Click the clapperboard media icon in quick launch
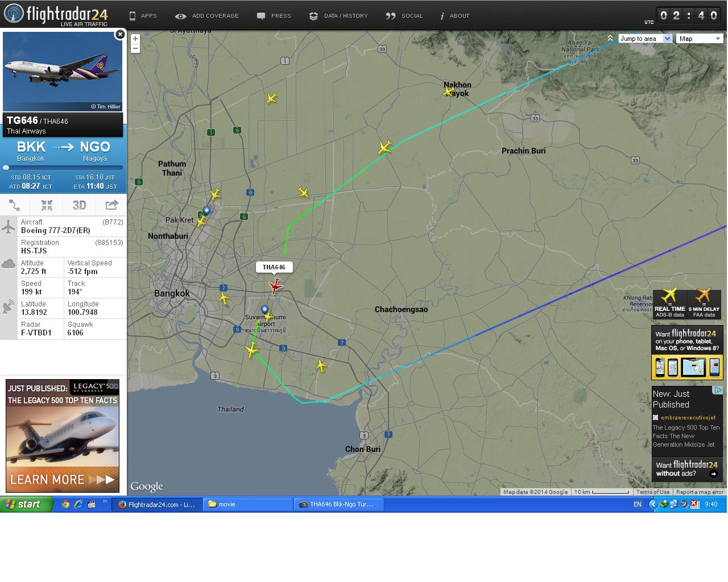Viewport: 728px width, 582px height. 92,504
